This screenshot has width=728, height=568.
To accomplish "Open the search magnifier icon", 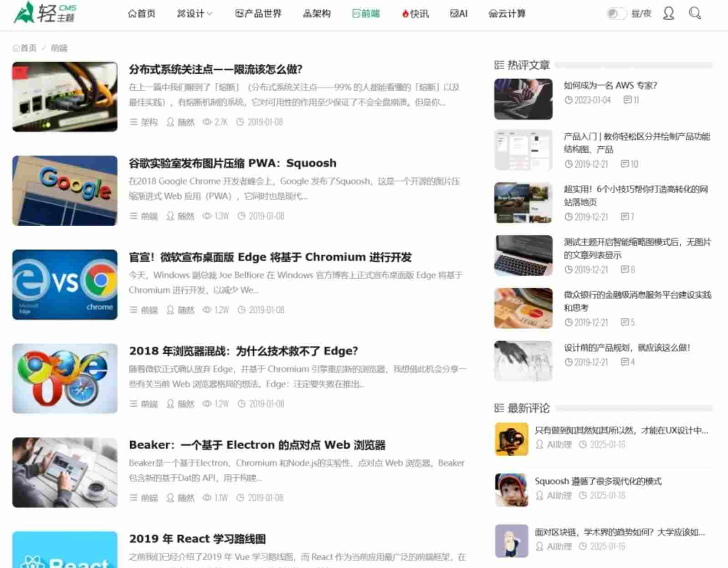I will (x=695, y=13).
